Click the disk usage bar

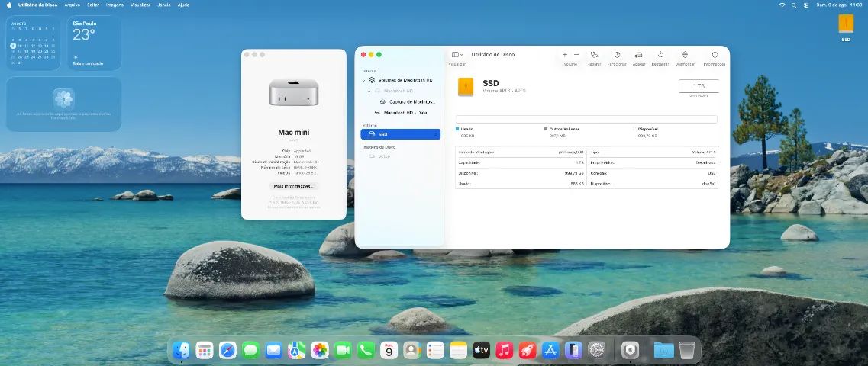[x=586, y=119]
